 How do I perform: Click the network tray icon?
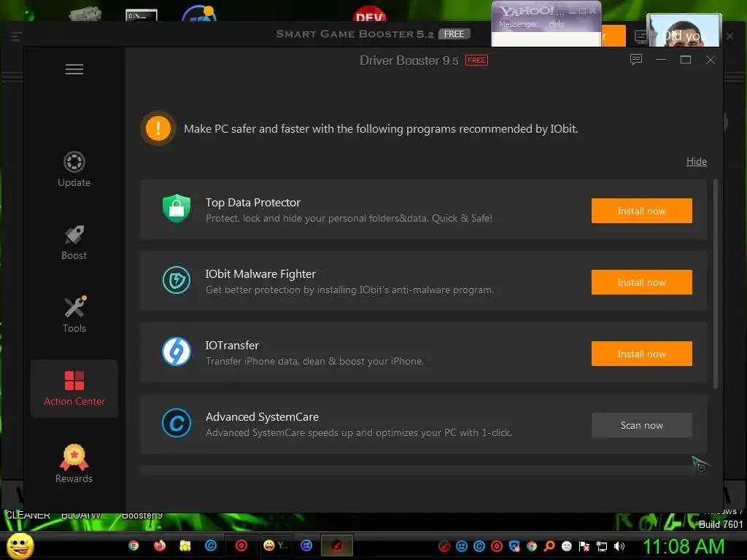pos(602,546)
